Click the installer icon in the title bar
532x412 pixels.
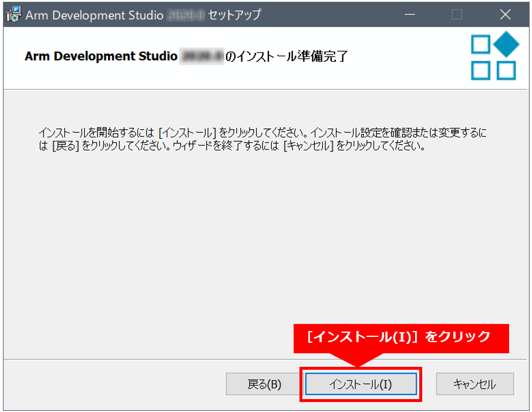point(14,15)
